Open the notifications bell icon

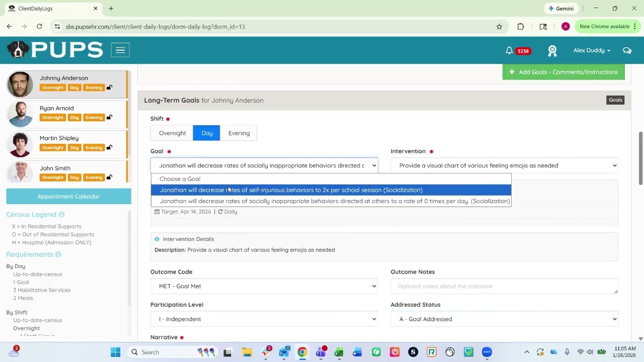point(509,50)
